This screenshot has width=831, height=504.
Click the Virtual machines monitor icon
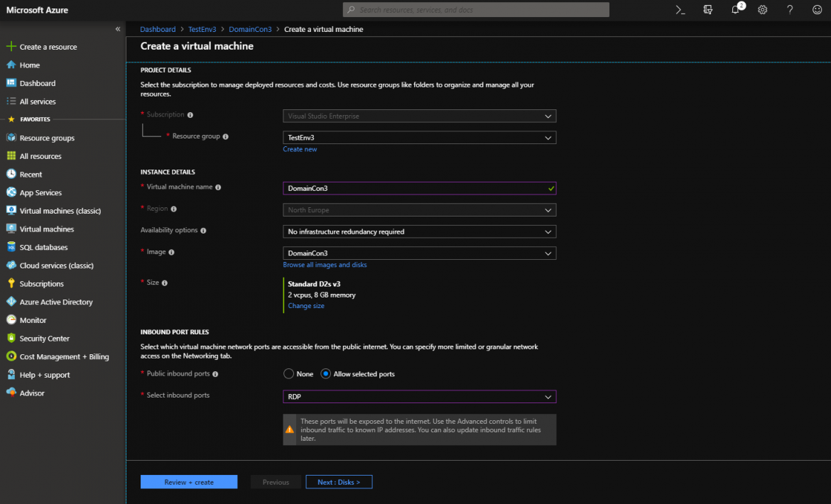(11, 229)
